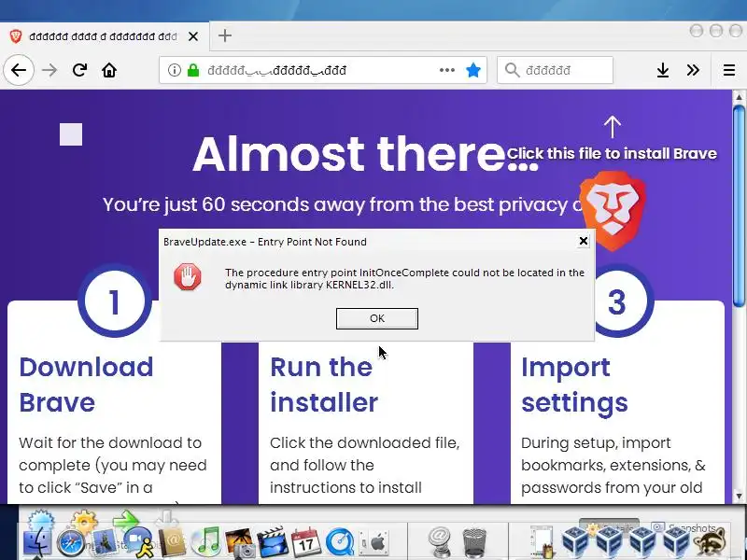Launch iChat from the dock
The image size is (747, 560).
point(137,542)
